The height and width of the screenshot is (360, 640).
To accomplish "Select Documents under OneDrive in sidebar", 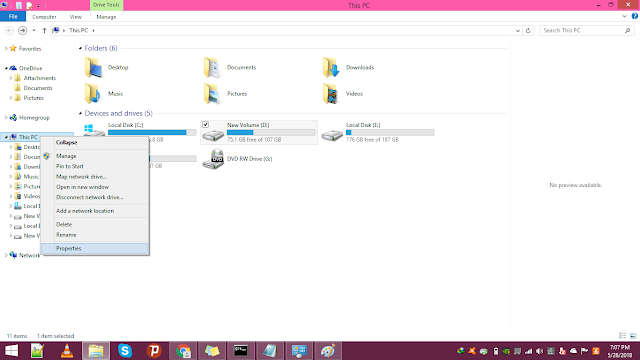I will pyautogui.click(x=38, y=88).
